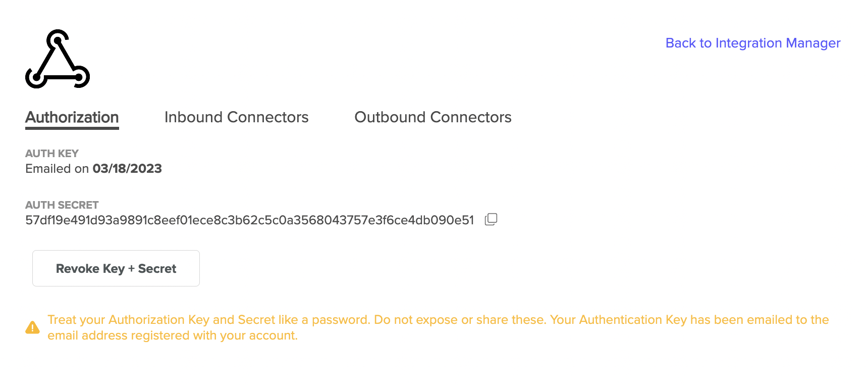Click the orange password warning message

pos(438,327)
